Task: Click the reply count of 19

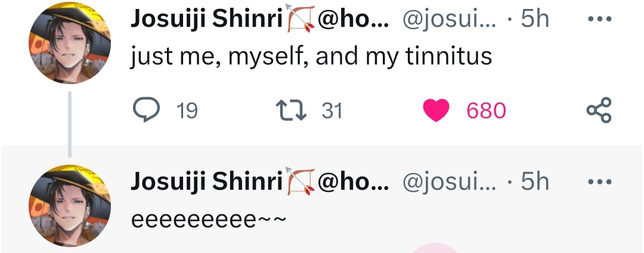Action: (187, 110)
